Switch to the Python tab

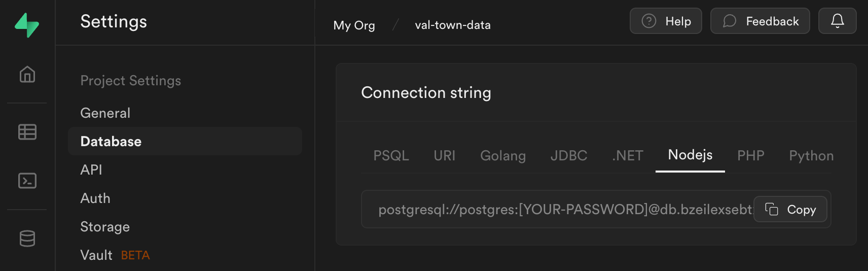(811, 155)
